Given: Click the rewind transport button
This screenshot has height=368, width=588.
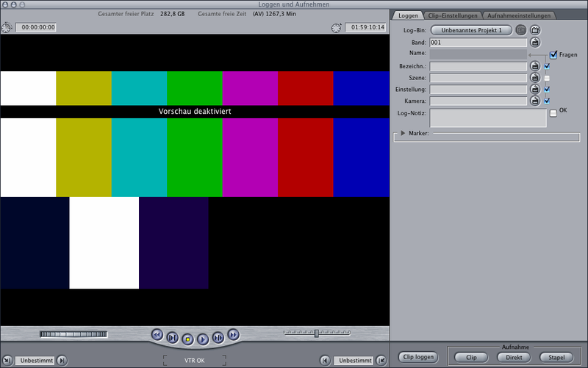Looking at the screenshot, I should [x=157, y=334].
